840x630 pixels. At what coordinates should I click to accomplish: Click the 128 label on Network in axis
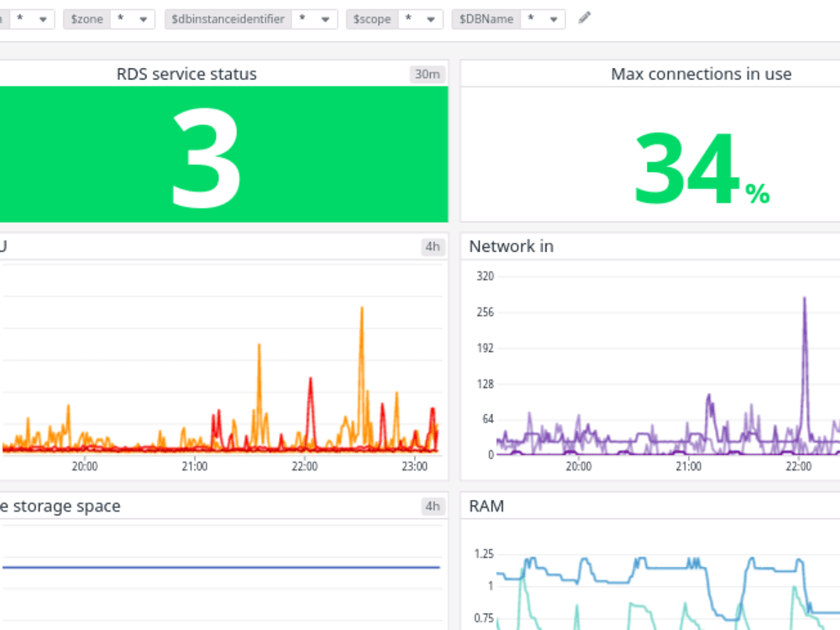click(x=485, y=384)
